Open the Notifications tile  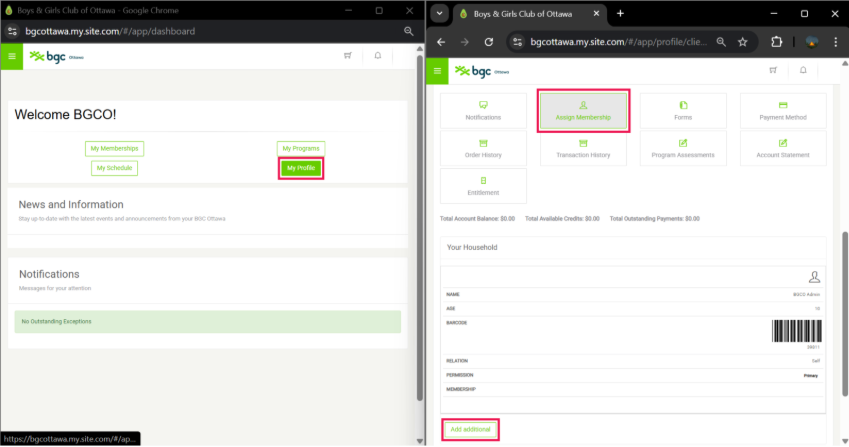484,110
